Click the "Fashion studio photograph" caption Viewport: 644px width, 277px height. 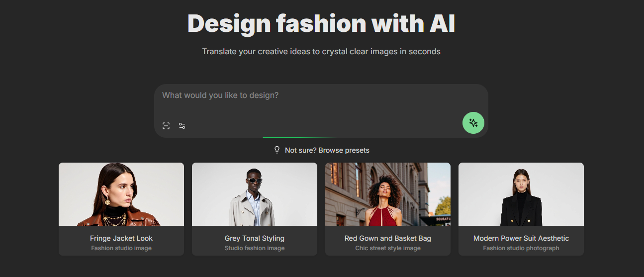point(521,248)
